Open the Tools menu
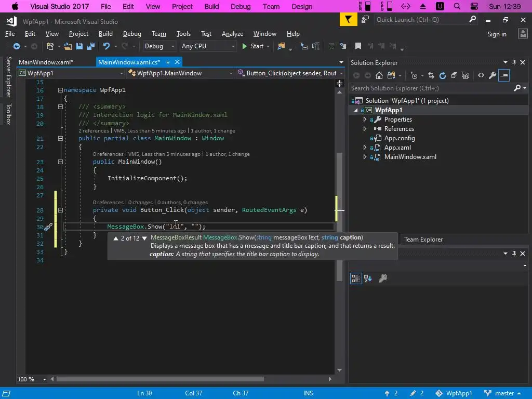The height and width of the screenshot is (399, 532). pos(183,34)
